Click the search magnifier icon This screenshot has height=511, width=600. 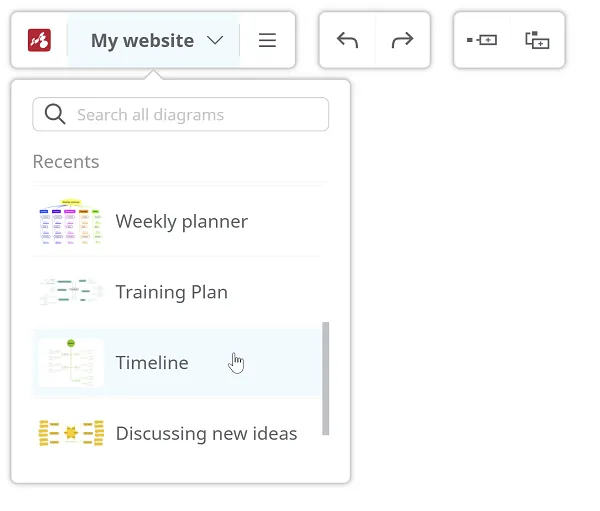tap(55, 114)
